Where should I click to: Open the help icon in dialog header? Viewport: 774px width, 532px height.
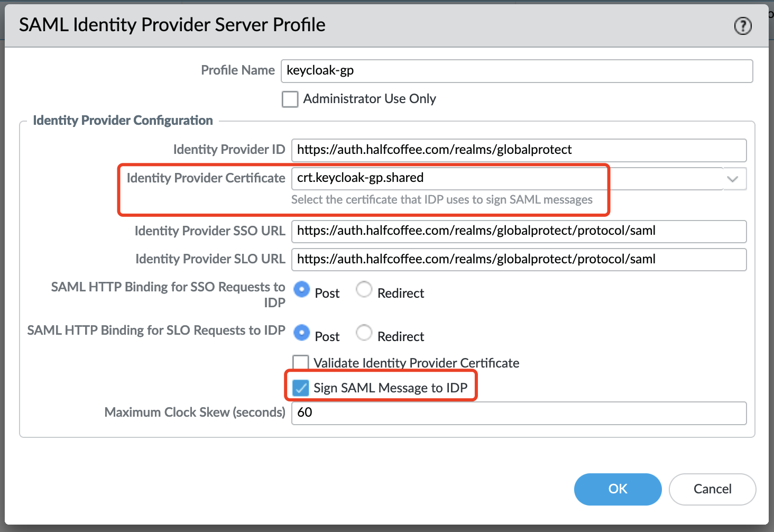pyautogui.click(x=743, y=25)
